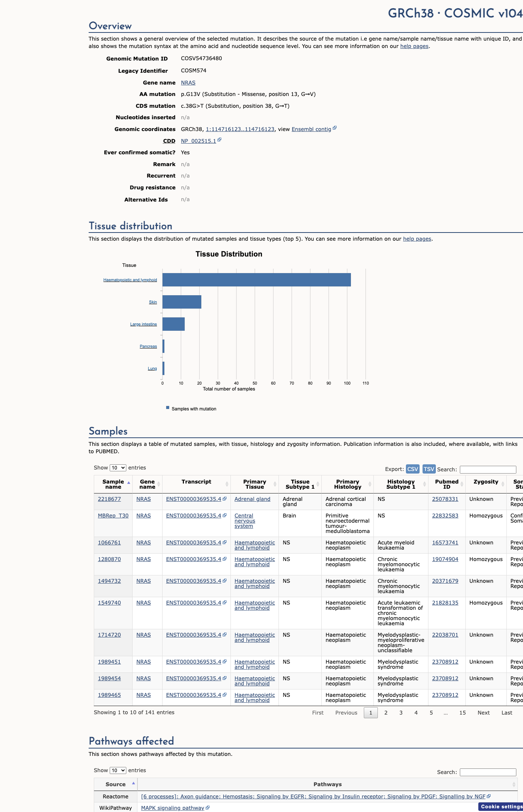The image size is (523, 812).
Task: Click external icon of transcript in row 1066761
Action: [225, 542]
